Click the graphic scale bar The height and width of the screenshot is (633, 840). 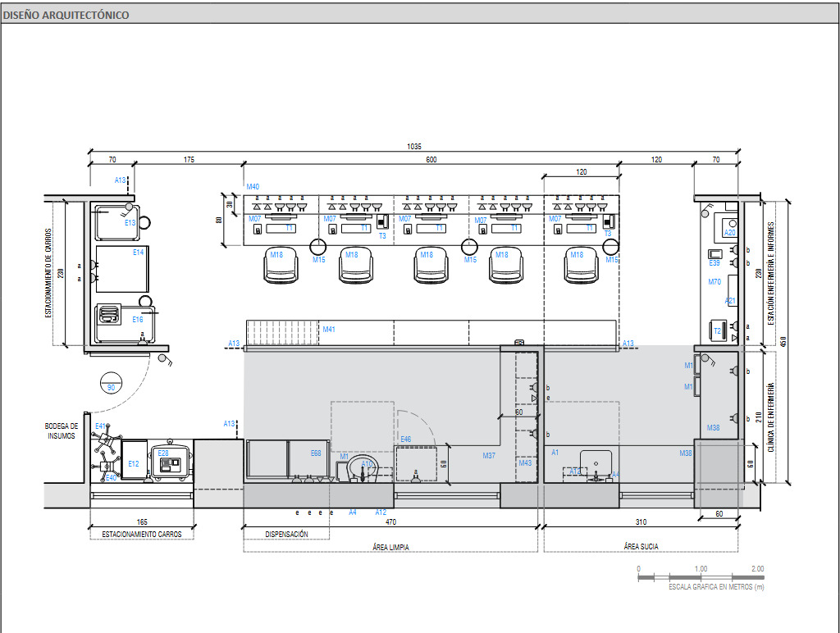701,577
